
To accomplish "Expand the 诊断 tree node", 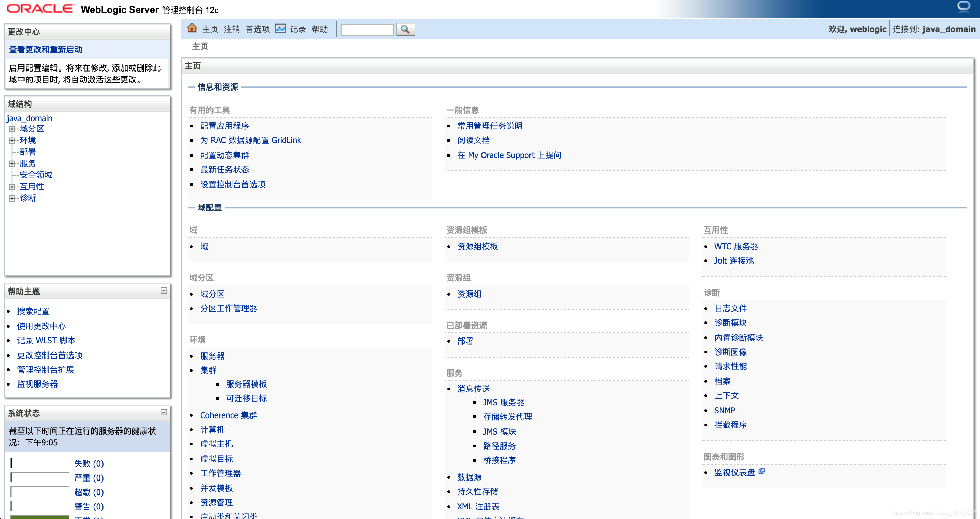I will [x=12, y=198].
